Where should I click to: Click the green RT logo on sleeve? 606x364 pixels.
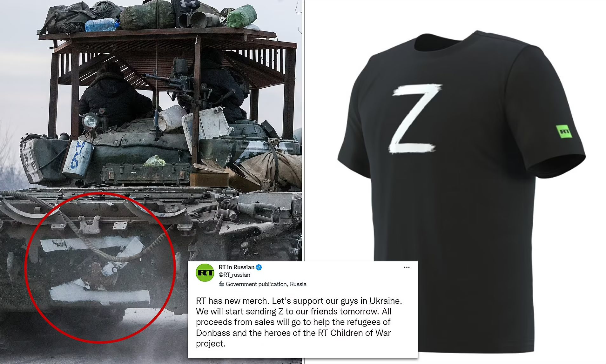[x=564, y=131]
